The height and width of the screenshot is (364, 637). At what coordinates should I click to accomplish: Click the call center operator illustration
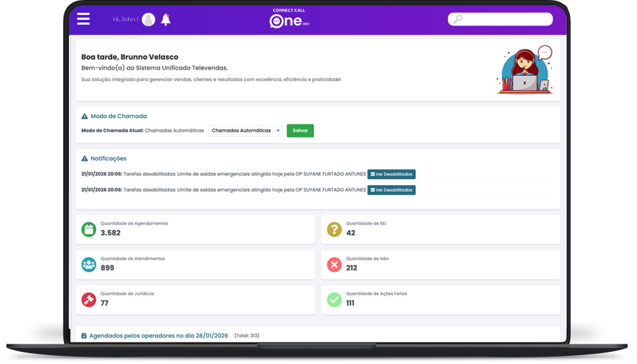pos(525,70)
